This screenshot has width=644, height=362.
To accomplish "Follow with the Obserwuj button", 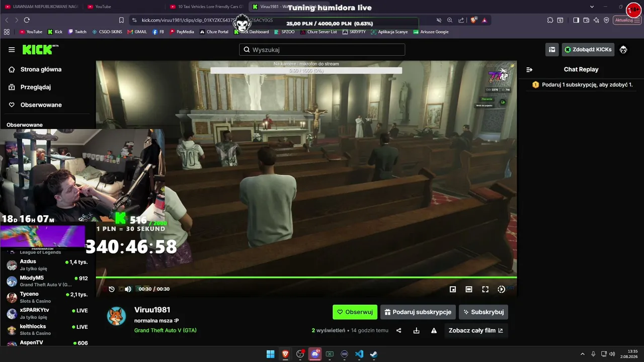I will [355, 312].
